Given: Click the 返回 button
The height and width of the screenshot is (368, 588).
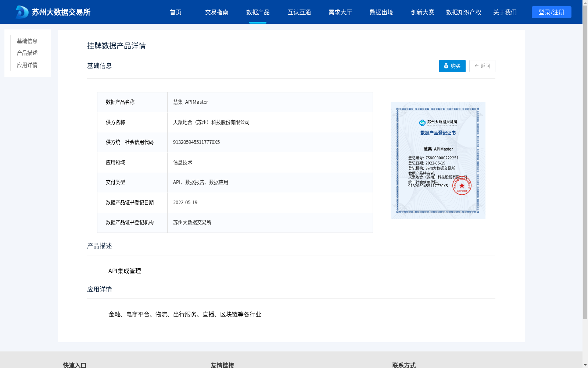Looking at the screenshot, I should 482,66.
